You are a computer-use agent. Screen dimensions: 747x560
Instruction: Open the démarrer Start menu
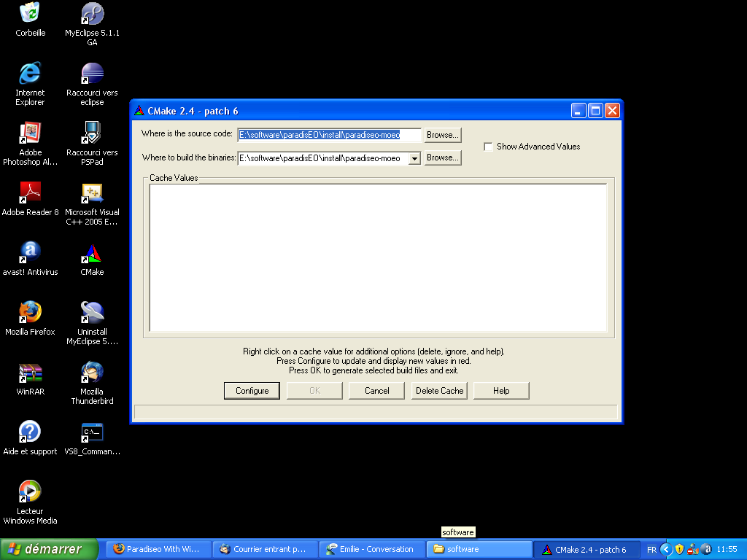(50, 549)
